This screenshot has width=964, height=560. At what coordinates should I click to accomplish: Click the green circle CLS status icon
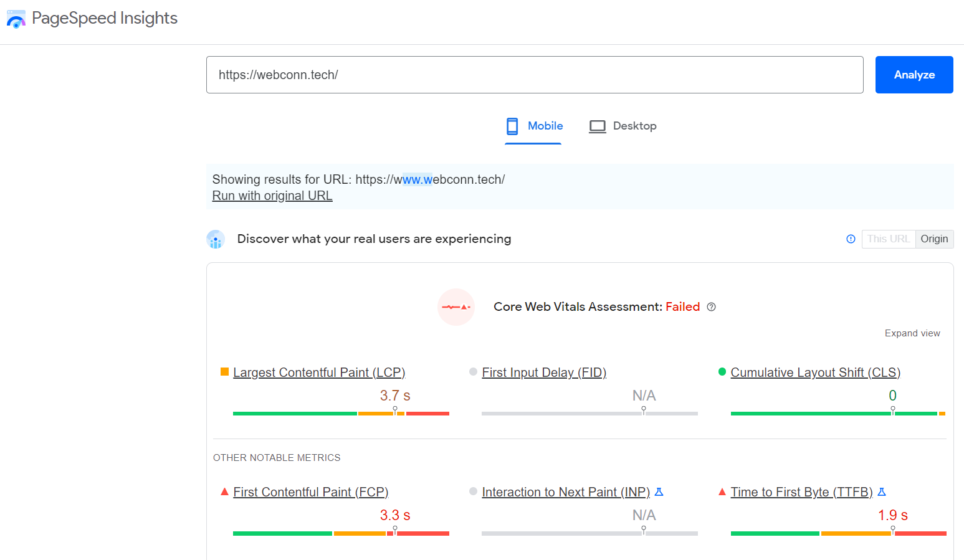tap(722, 372)
